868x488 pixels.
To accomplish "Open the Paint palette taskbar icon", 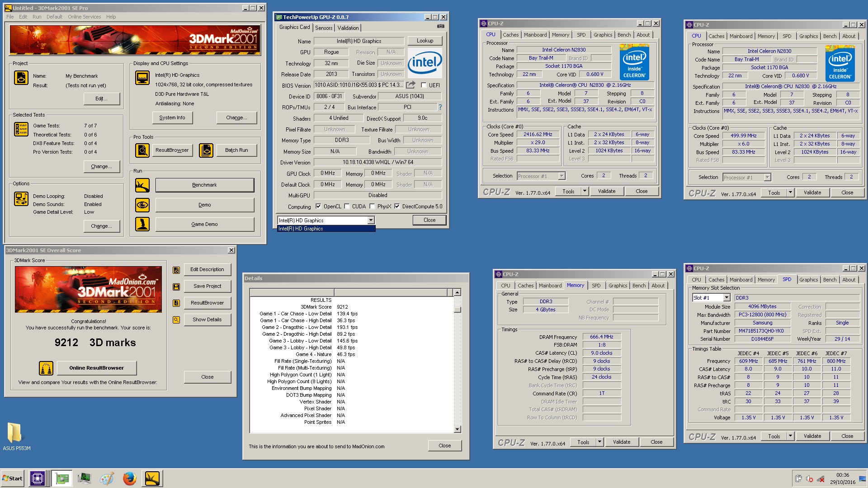I will click(107, 479).
